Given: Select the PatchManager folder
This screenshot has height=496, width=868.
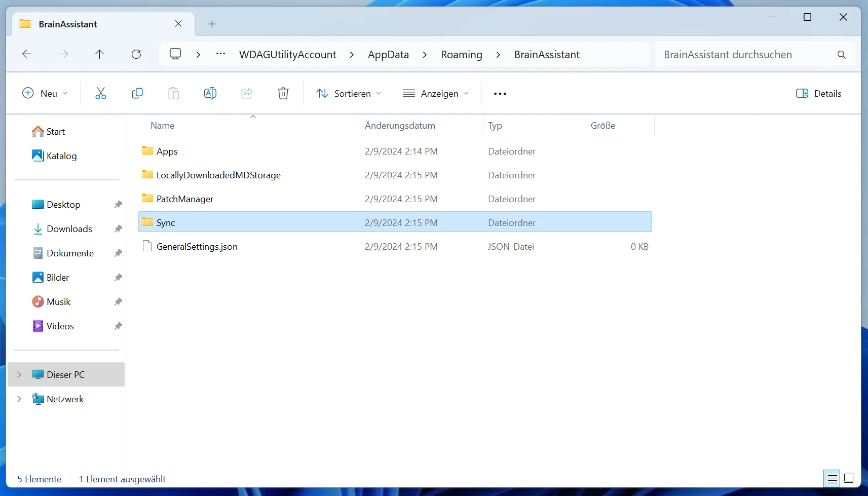Looking at the screenshot, I should click(395, 199).
